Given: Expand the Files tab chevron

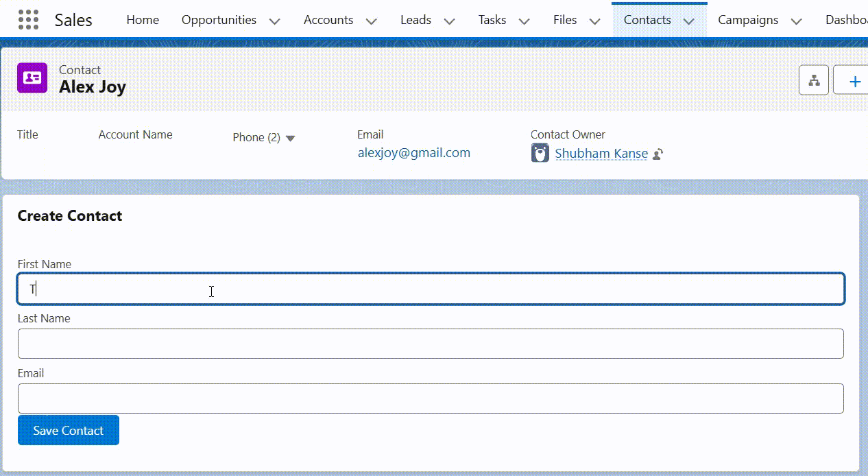Looking at the screenshot, I should point(594,21).
